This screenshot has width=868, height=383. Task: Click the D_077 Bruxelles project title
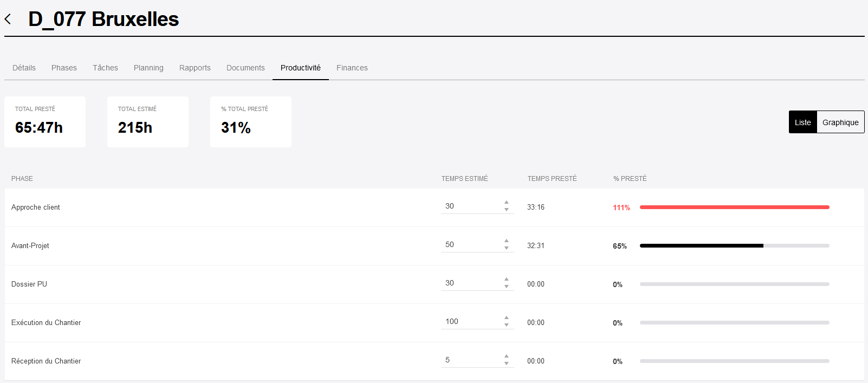click(103, 19)
